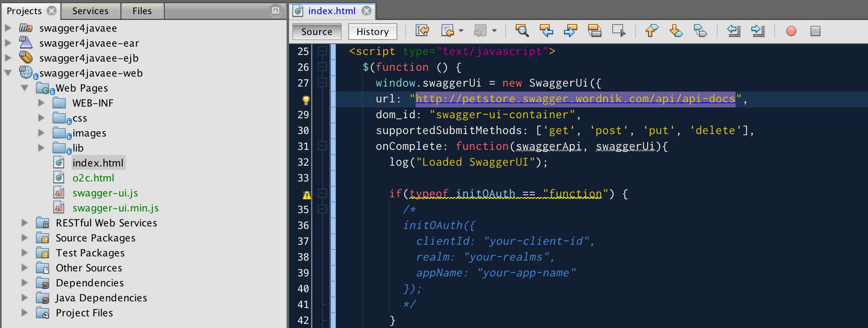This screenshot has width=868, height=328.
Task: Click Find Next Occurrence icon
Action: (x=570, y=31)
